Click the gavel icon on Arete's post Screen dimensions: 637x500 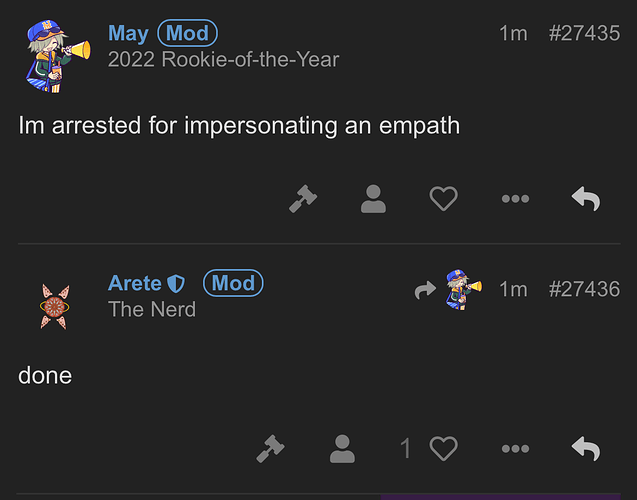(271, 448)
